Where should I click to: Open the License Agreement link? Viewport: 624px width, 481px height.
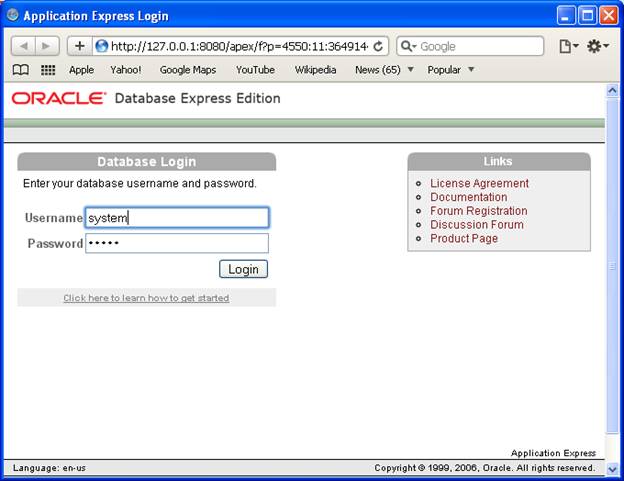point(479,183)
